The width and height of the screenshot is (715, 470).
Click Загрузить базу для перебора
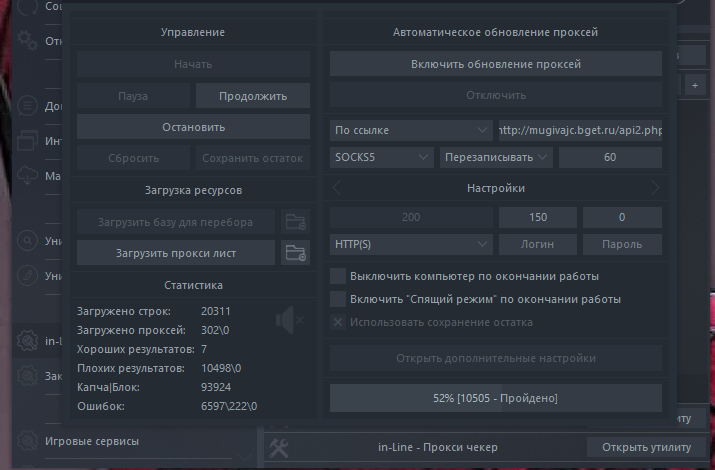176,222
